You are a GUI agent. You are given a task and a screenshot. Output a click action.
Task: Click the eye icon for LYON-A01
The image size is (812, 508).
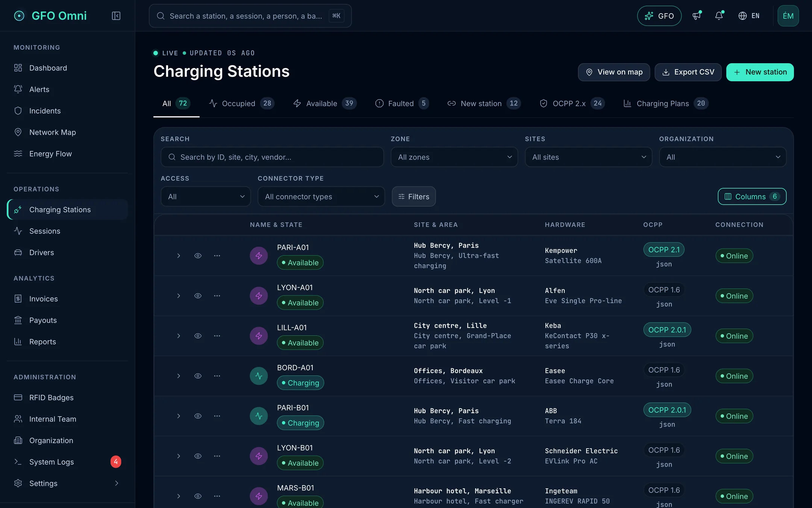(198, 296)
